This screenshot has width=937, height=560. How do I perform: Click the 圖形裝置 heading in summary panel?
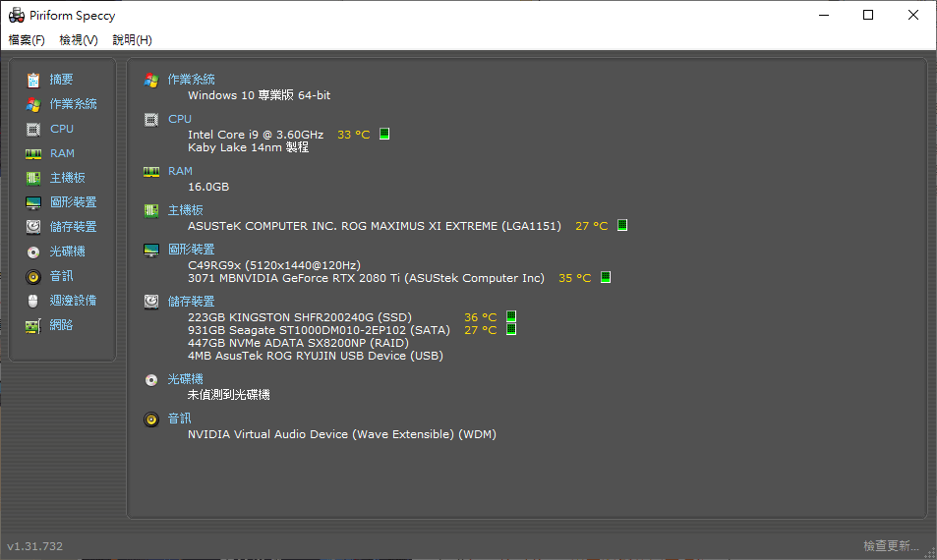point(191,250)
